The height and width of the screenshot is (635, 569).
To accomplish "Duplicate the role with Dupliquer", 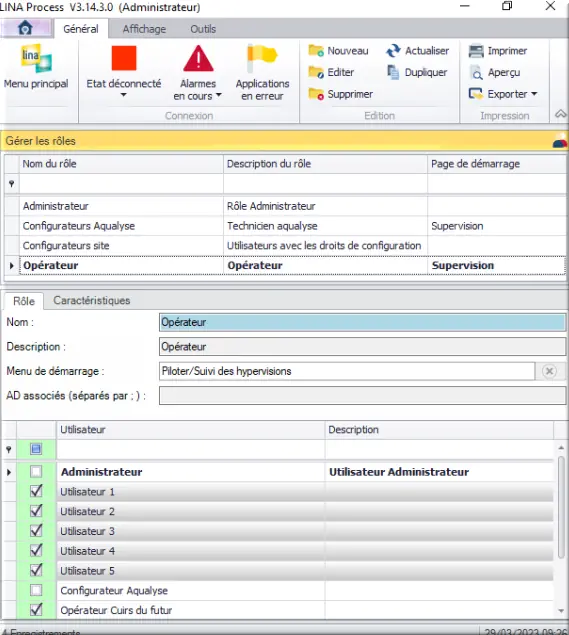I will click(x=417, y=72).
